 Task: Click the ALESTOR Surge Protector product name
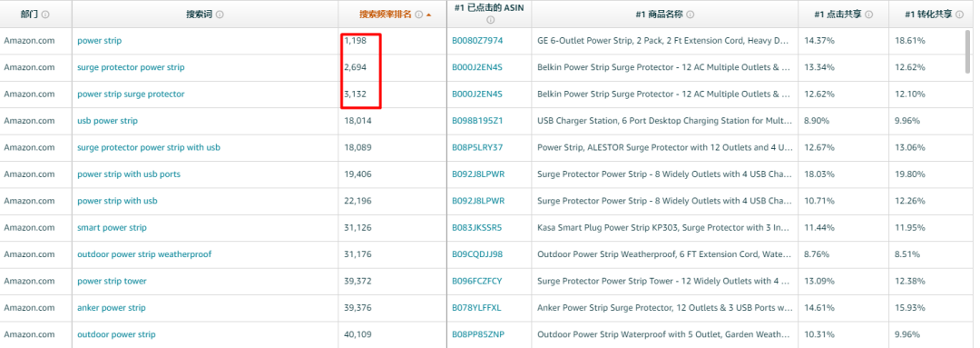(x=665, y=148)
